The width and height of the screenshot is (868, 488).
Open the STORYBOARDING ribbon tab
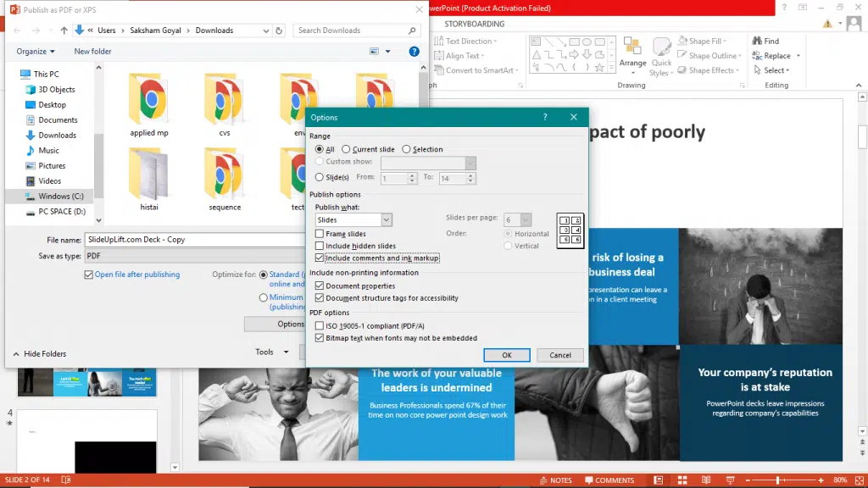point(474,24)
